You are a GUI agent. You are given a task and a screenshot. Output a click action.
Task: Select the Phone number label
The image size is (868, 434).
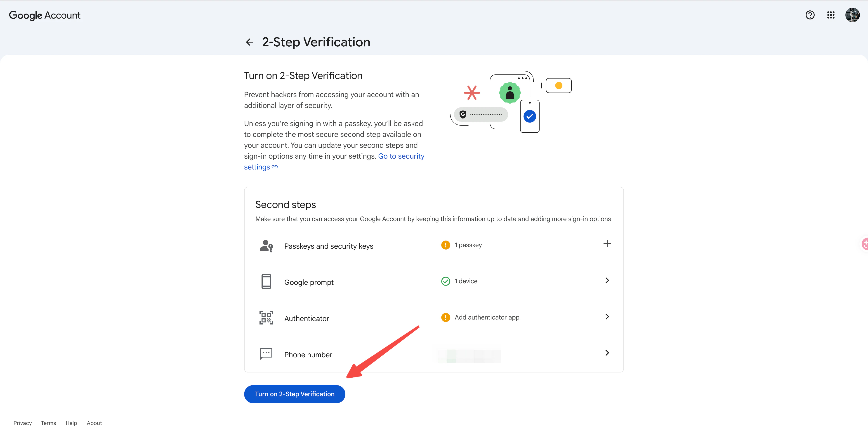pyautogui.click(x=308, y=355)
